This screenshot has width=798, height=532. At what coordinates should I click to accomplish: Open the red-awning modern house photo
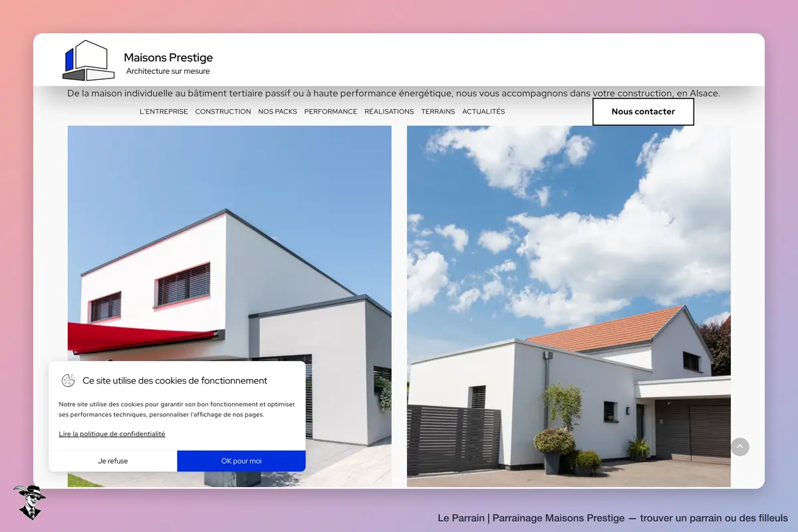229,306
